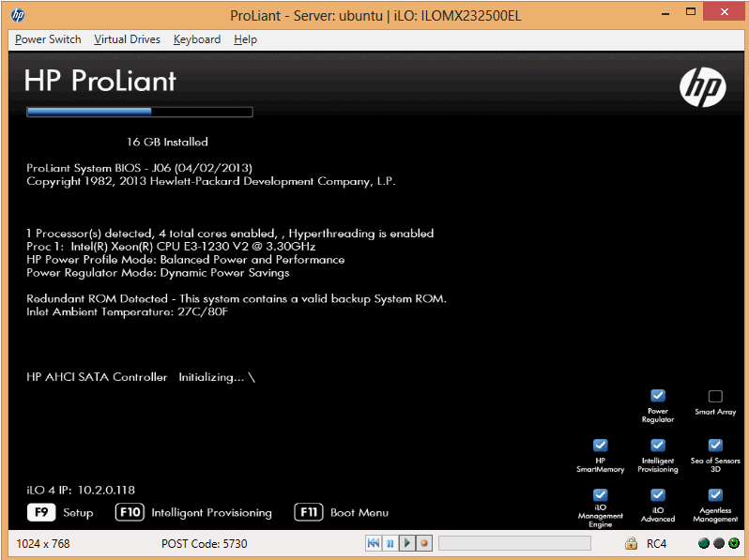Viewport: 749px width, 560px height.
Task: Click the Power Regulator checkbox
Action: (658, 396)
